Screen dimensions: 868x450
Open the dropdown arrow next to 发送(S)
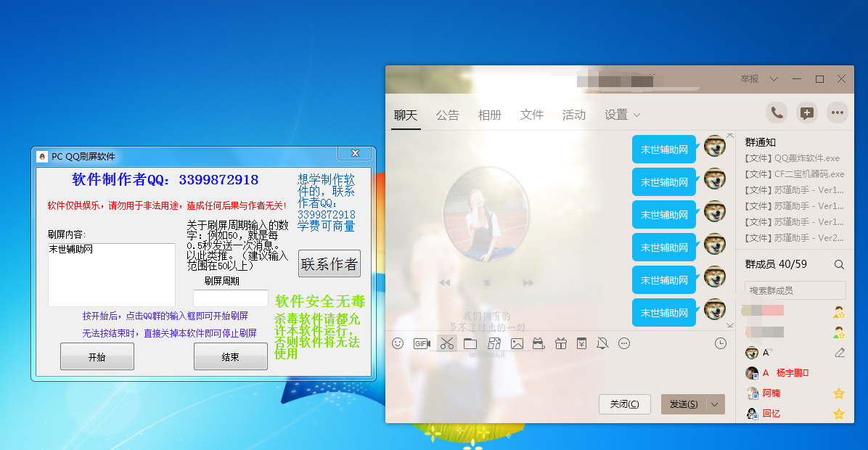tap(715, 404)
